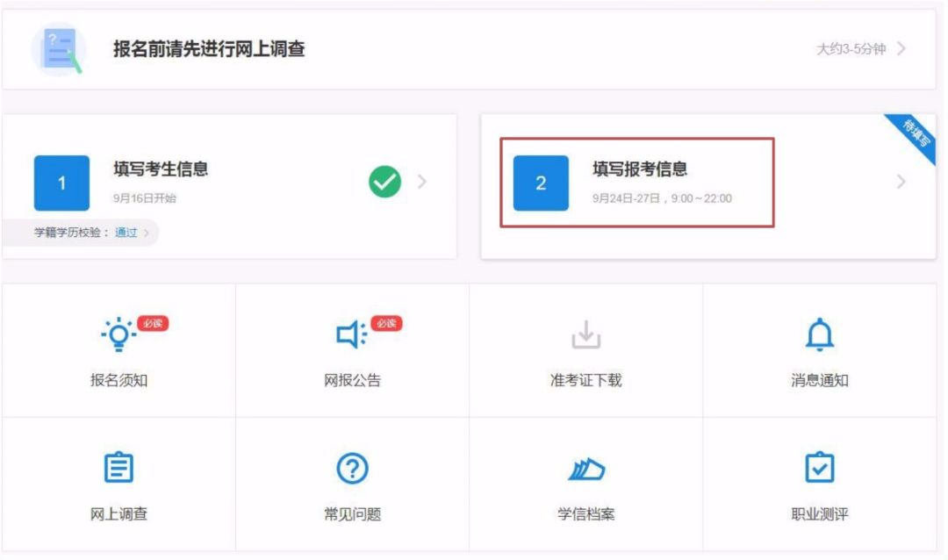This screenshot has width=948, height=560.
Task: Open 常见问题 question mark icon
Action: point(352,469)
